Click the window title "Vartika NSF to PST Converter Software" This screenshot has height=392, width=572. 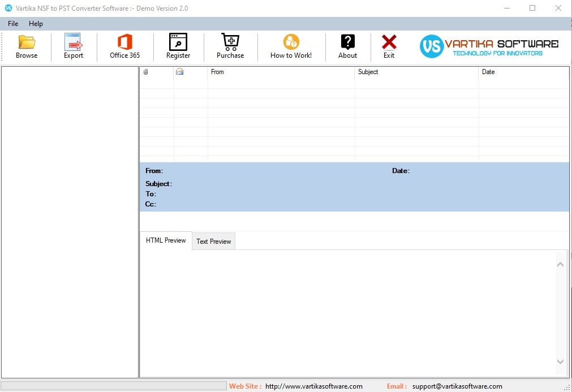72,8
